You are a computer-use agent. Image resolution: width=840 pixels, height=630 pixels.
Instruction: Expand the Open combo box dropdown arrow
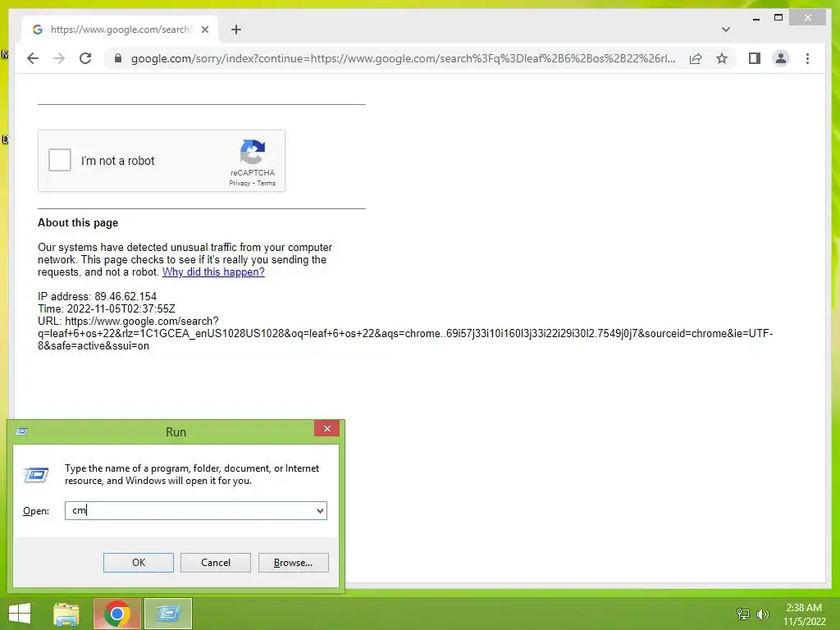click(x=320, y=510)
